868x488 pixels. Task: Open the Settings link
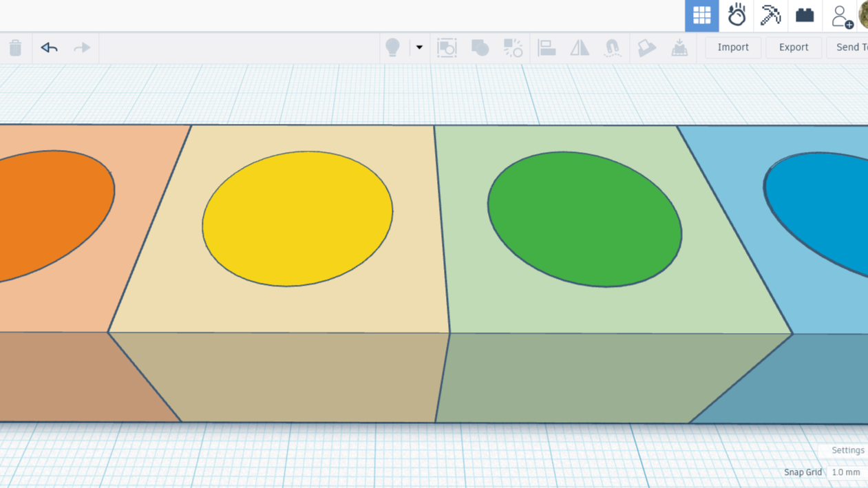pos(847,450)
